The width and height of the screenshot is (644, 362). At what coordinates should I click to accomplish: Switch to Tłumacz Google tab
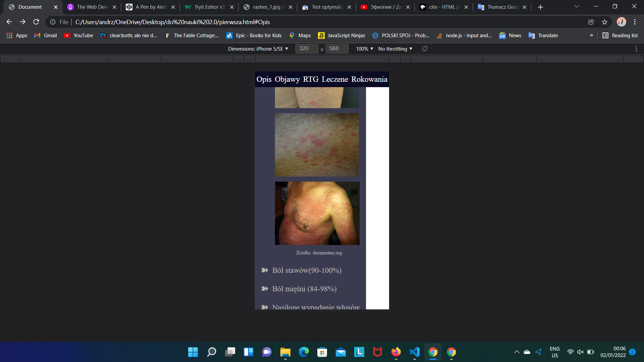(502, 7)
